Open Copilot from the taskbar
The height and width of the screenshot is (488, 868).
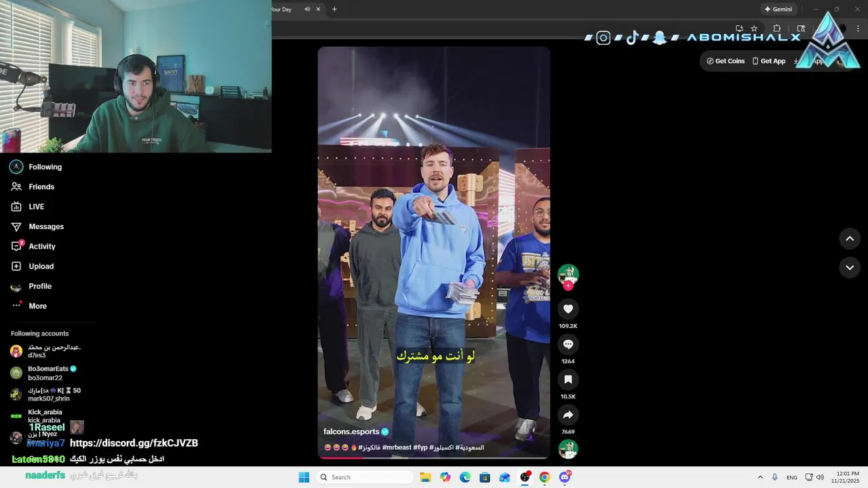[x=445, y=477]
